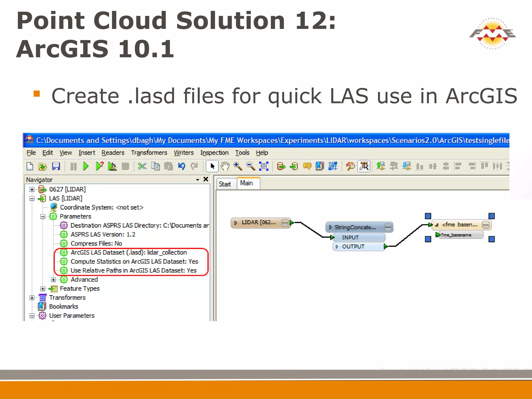532x399 pixels.
Task: Open the LIDAR reader properties ellipsis button
Action: tap(285, 223)
